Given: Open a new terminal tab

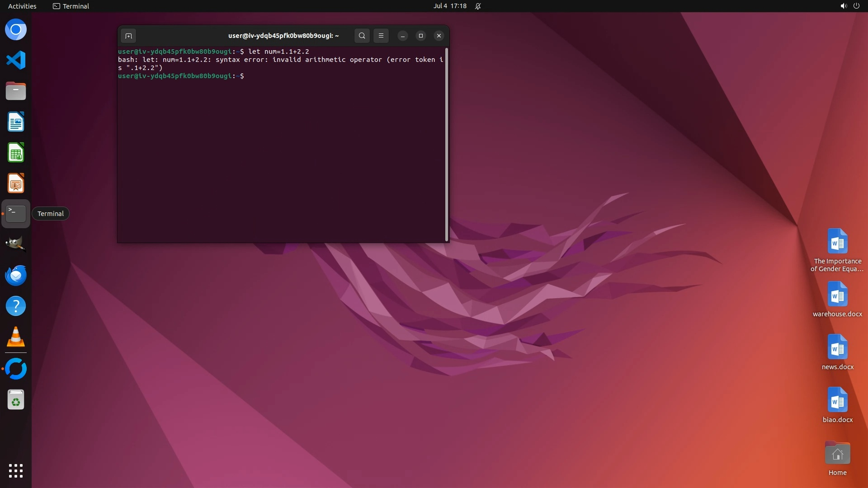Looking at the screenshot, I should [128, 36].
